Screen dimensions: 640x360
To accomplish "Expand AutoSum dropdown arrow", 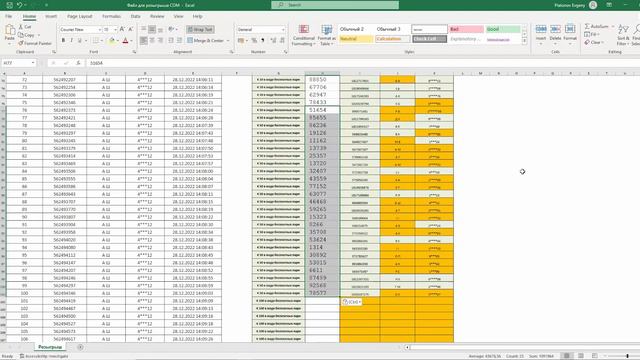I will [x=612, y=26].
